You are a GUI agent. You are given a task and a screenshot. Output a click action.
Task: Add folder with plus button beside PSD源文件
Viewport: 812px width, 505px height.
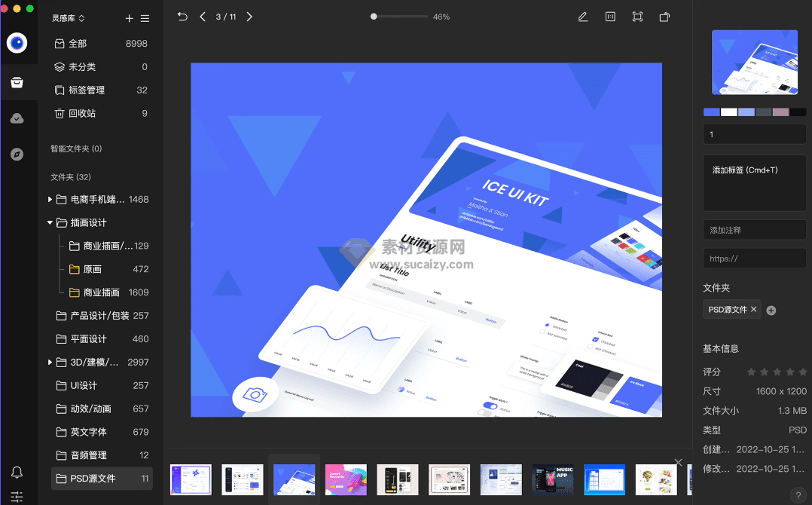click(x=771, y=311)
